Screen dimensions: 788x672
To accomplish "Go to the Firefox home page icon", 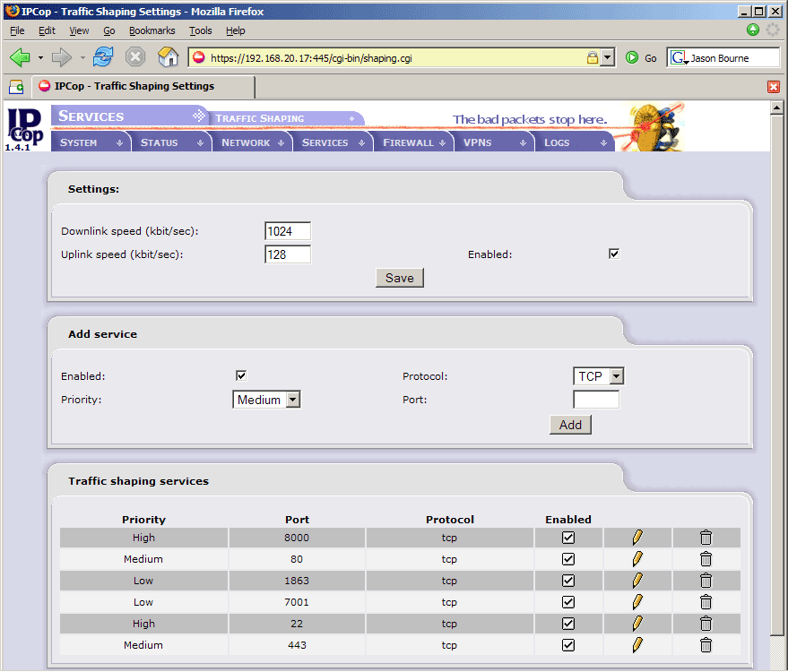I will [x=169, y=57].
